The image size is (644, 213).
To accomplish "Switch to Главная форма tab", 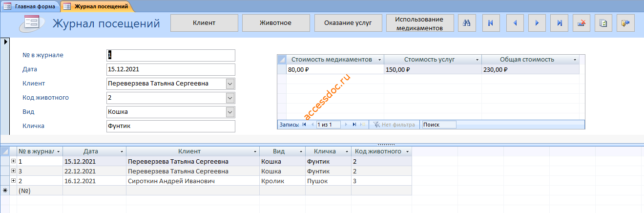I will [30, 6].
